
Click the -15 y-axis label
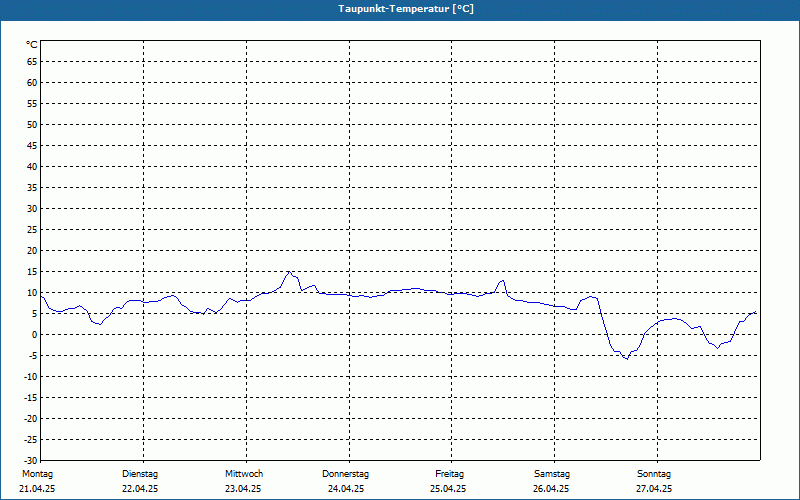[31, 397]
